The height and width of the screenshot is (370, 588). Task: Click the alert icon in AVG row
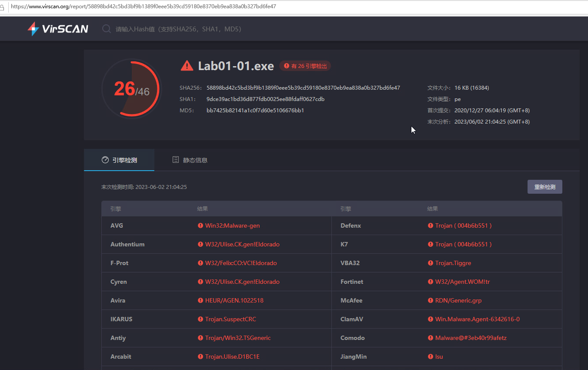(x=200, y=225)
